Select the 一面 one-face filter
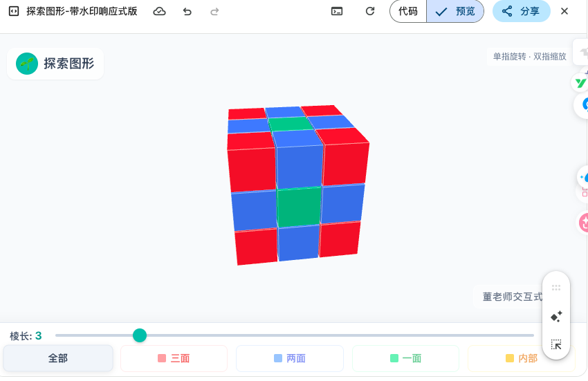Image resolution: width=588 pixels, height=381 pixels. coord(405,358)
